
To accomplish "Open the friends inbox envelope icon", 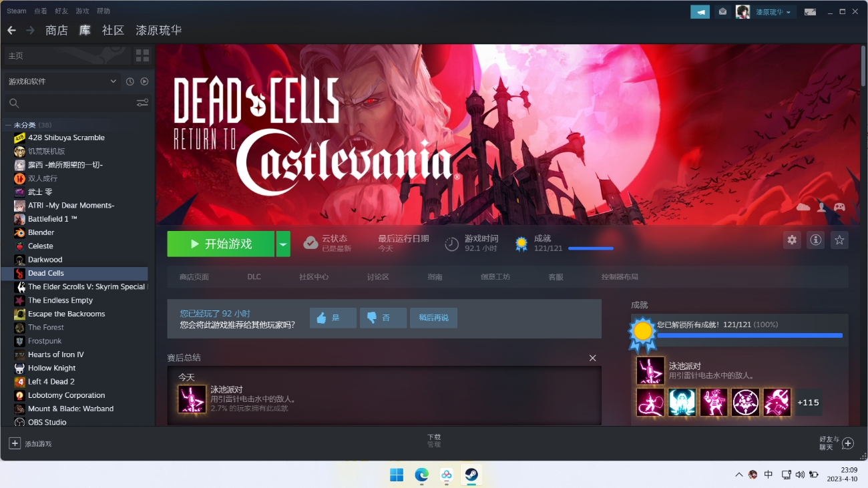I will [x=722, y=12].
